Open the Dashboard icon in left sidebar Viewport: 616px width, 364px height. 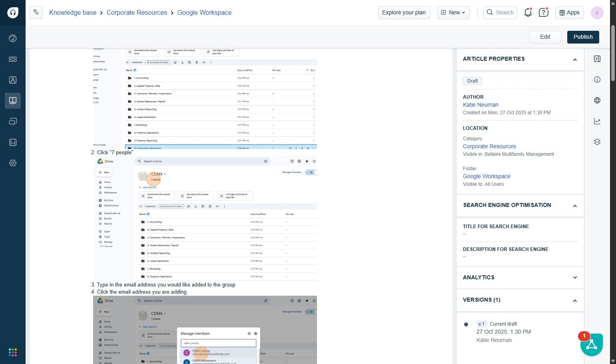[13, 38]
